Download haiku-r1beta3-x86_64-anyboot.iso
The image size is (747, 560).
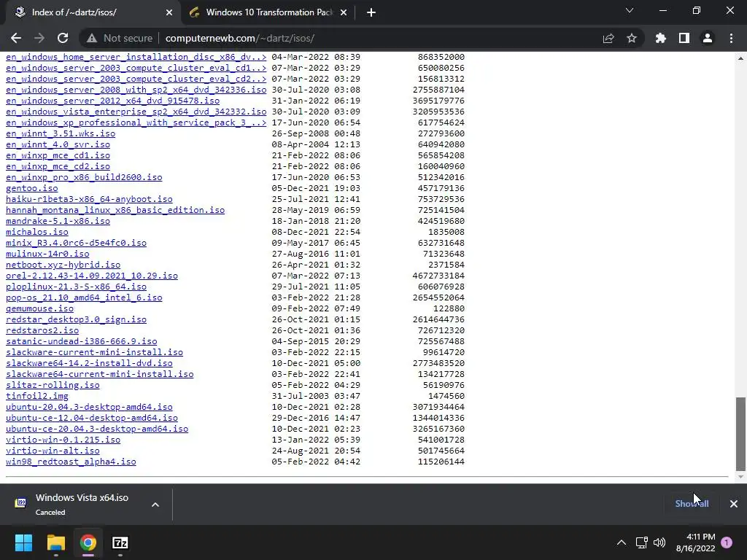pos(89,200)
